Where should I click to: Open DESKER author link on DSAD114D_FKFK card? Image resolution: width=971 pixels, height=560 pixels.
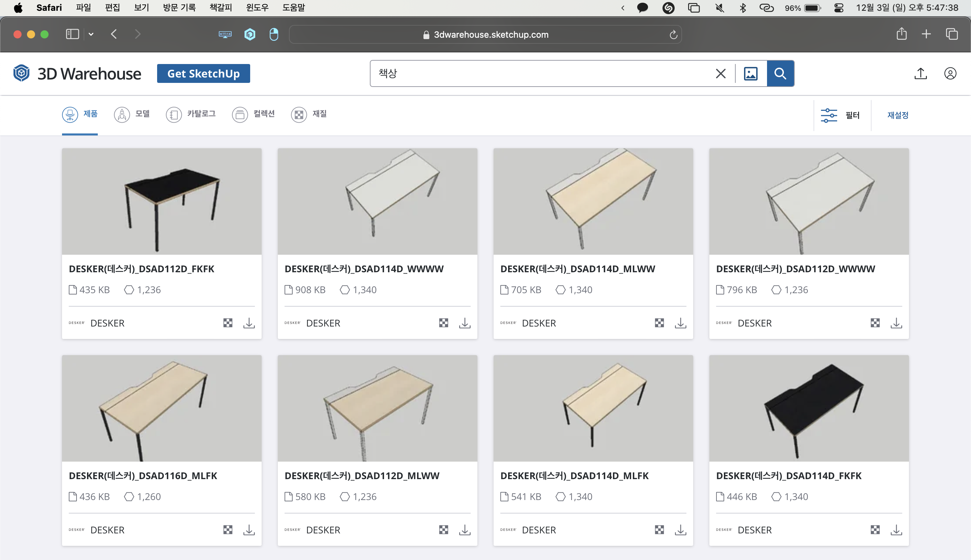coord(755,530)
